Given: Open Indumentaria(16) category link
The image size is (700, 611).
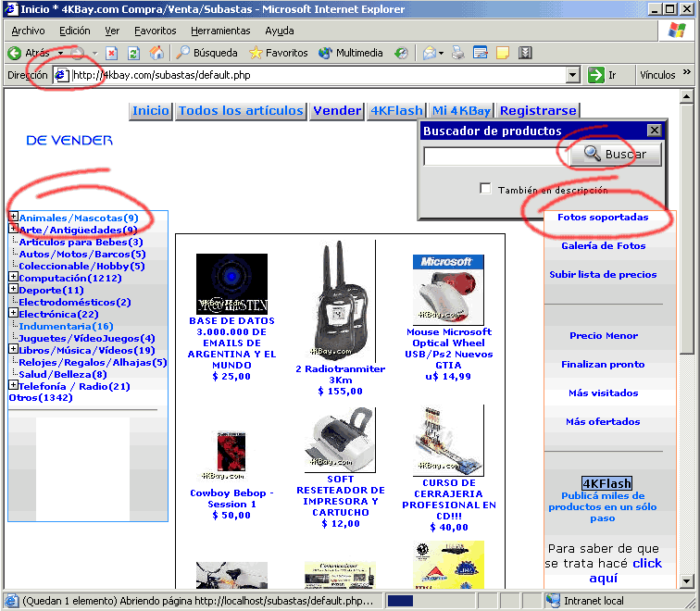Looking at the screenshot, I should [x=66, y=326].
